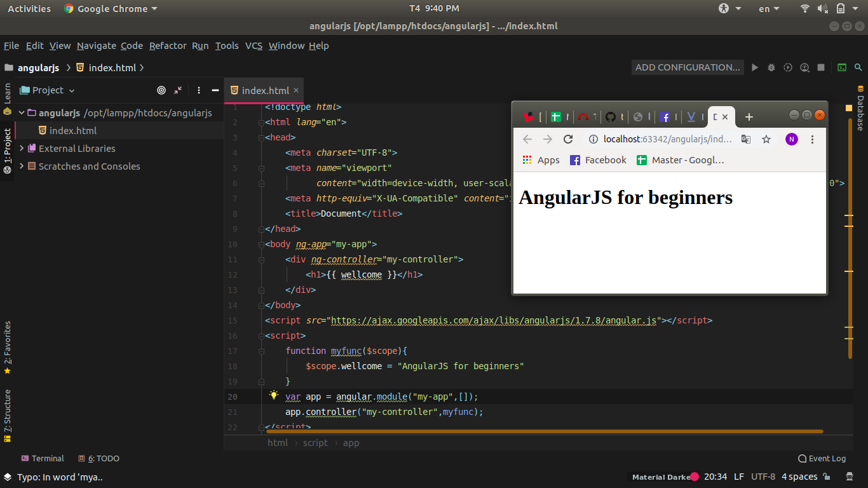Image resolution: width=868 pixels, height=488 pixels.
Task: Expand Scratches and Consoles tree node
Action: pos(22,166)
